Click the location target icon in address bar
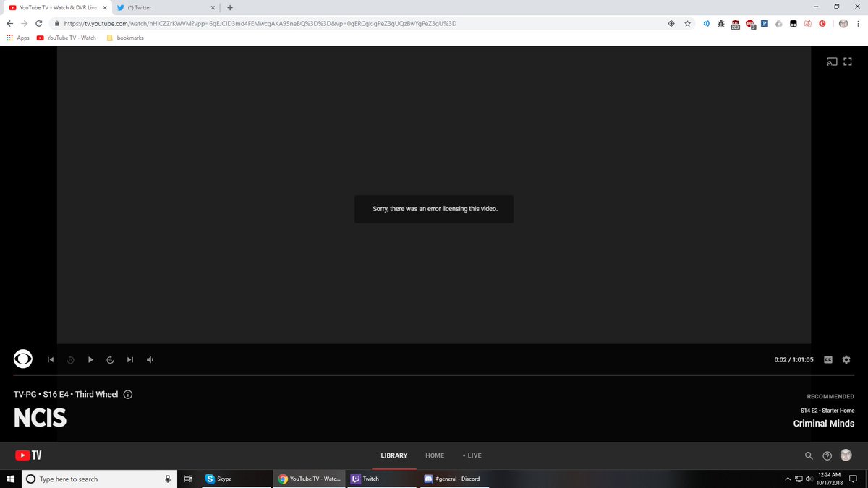The height and width of the screenshot is (488, 868). [671, 23]
